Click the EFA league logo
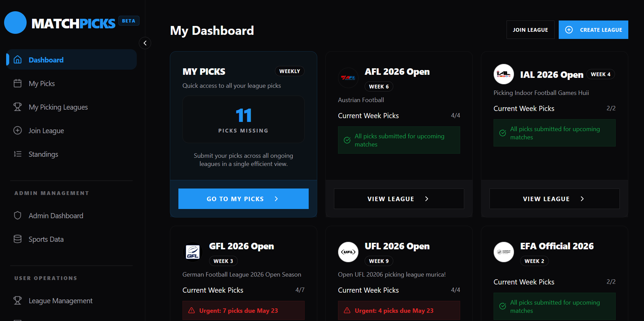The height and width of the screenshot is (321, 644). (x=504, y=252)
